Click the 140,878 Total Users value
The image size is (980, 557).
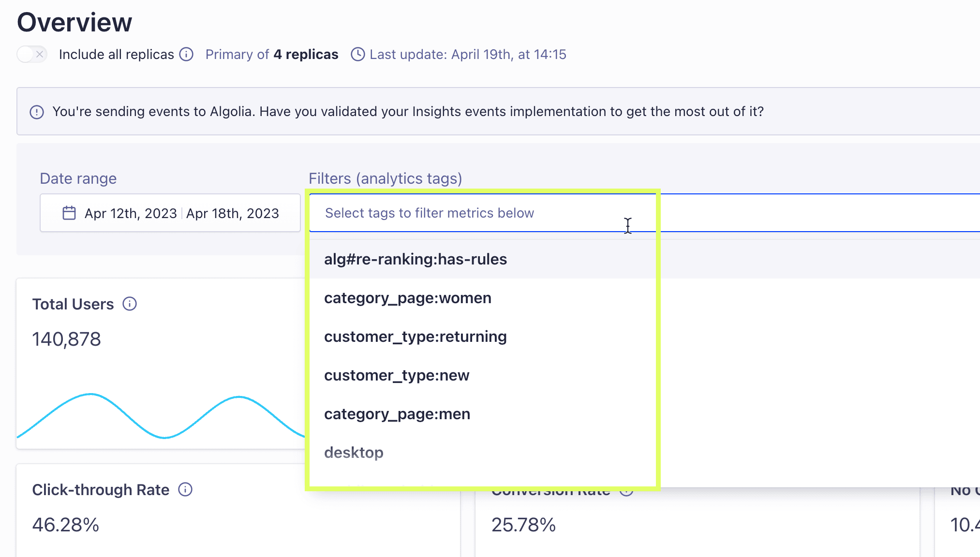pos(66,339)
